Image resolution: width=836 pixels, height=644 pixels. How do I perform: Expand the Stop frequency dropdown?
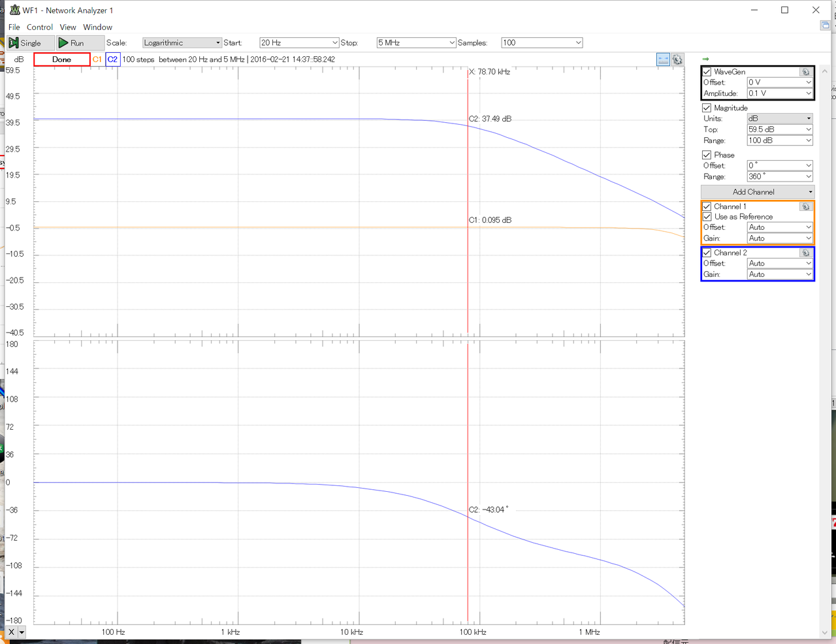(451, 43)
